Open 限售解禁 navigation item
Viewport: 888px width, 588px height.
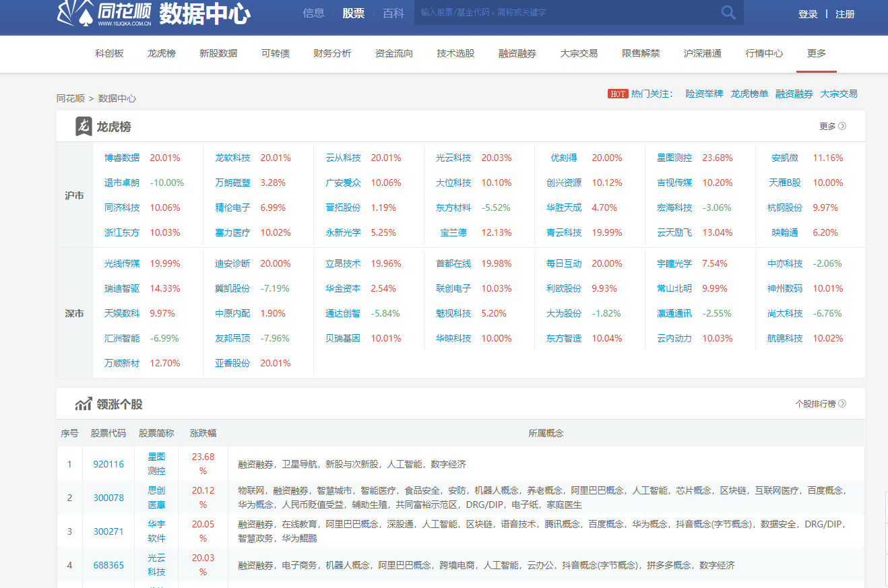(x=641, y=53)
